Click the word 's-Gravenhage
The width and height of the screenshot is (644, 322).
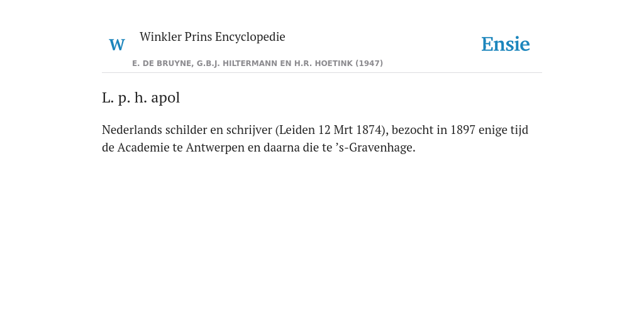pyautogui.click(x=375, y=147)
